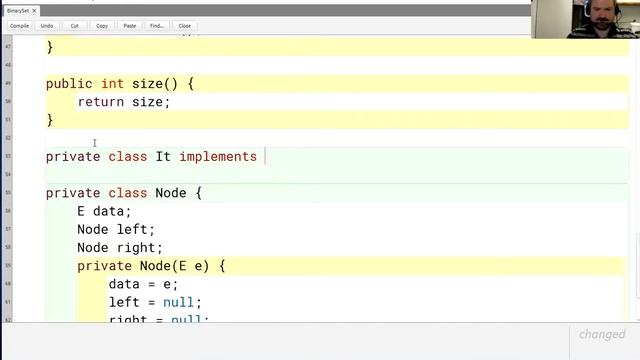Close the BinarySet tab with X

(x=34, y=11)
